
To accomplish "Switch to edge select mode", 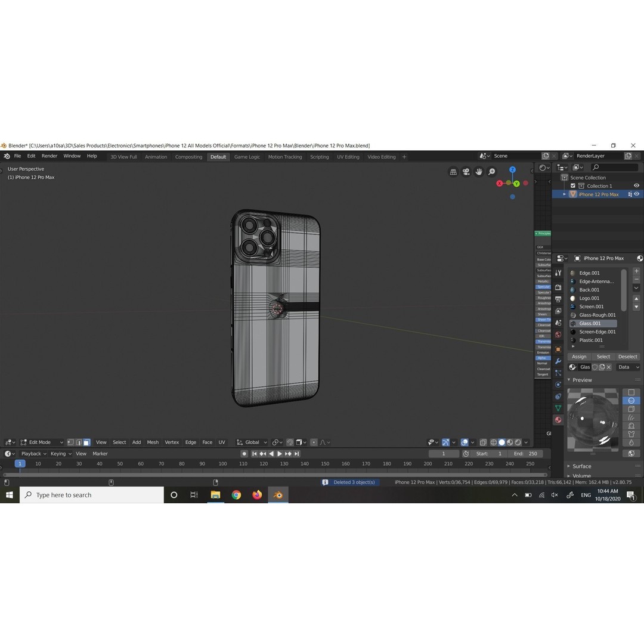I will click(79, 442).
